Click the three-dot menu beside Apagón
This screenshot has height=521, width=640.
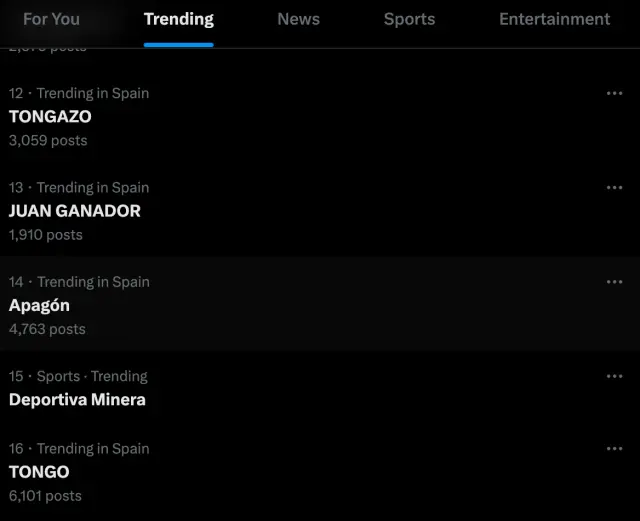614,282
